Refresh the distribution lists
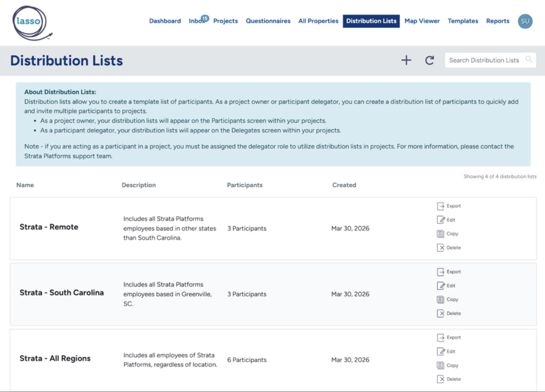Image resolution: width=545 pixels, height=392 pixels. point(430,60)
